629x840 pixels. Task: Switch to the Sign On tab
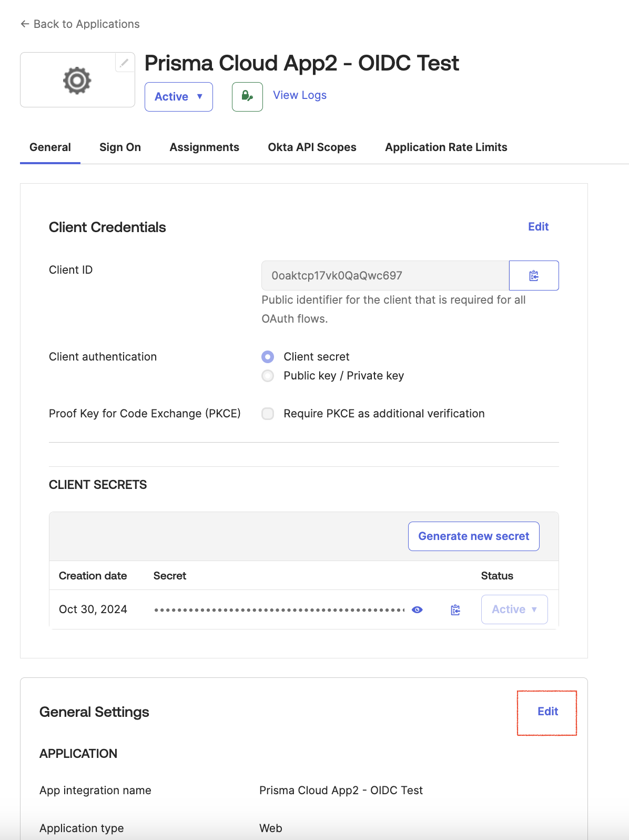point(120,147)
